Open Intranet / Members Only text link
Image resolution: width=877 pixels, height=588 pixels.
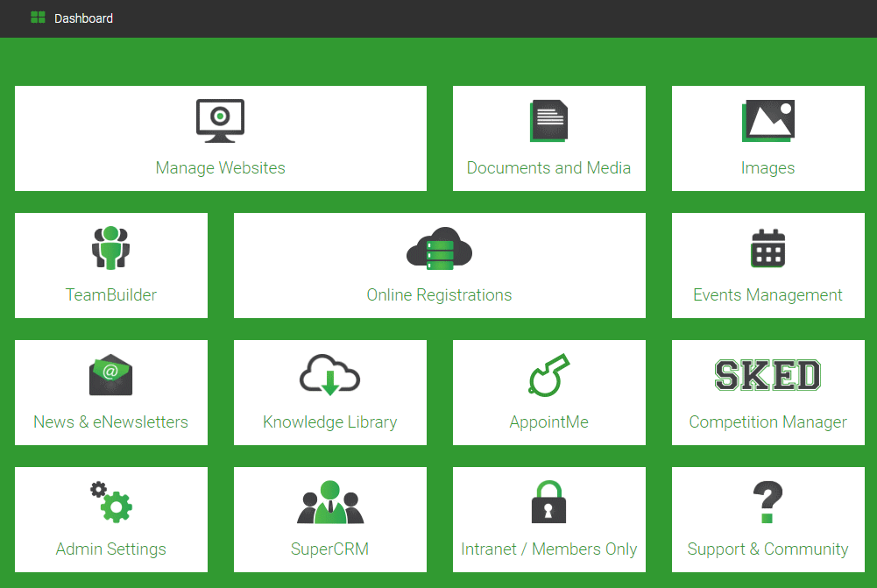coord(548,549)
